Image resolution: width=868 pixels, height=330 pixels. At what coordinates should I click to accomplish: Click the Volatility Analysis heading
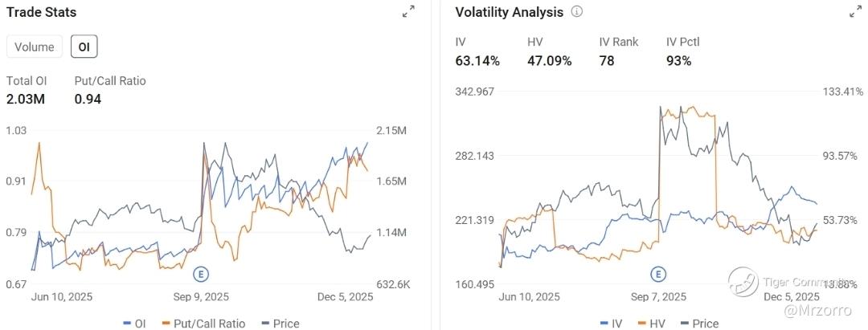pos(509,12)
